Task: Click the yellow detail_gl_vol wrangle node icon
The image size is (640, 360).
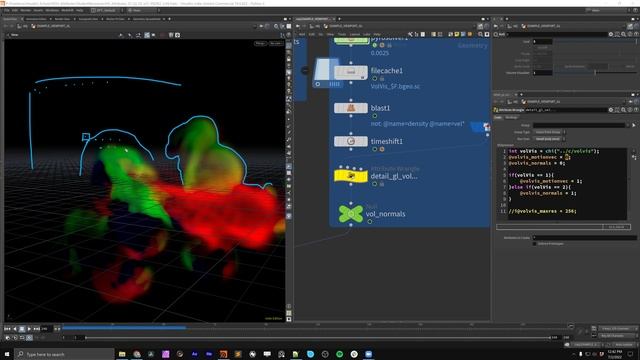Action: coord(351,176)
